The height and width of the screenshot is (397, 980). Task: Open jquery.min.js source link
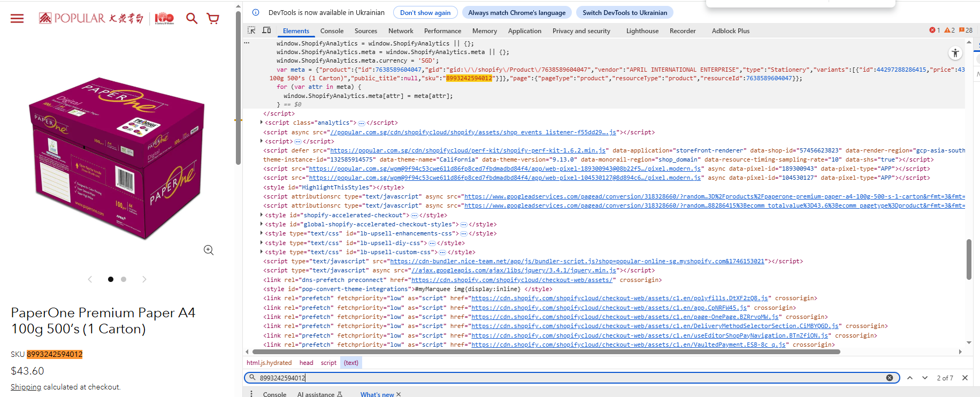point(514,270)
